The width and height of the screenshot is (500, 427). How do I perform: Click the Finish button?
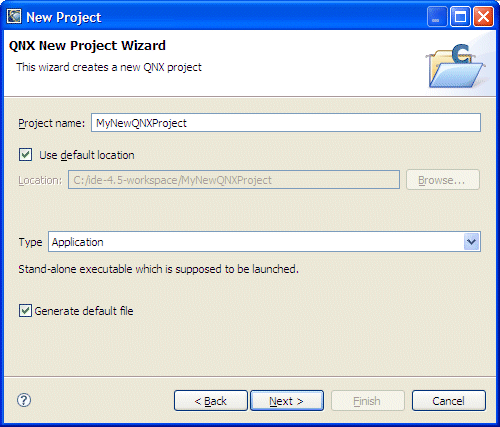pos(368,401)
